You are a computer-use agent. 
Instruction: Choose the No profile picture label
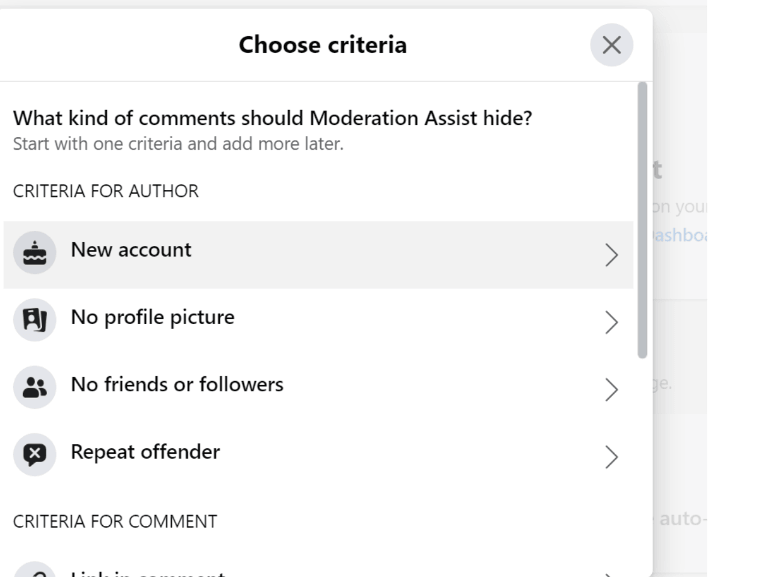coord(152,318)
